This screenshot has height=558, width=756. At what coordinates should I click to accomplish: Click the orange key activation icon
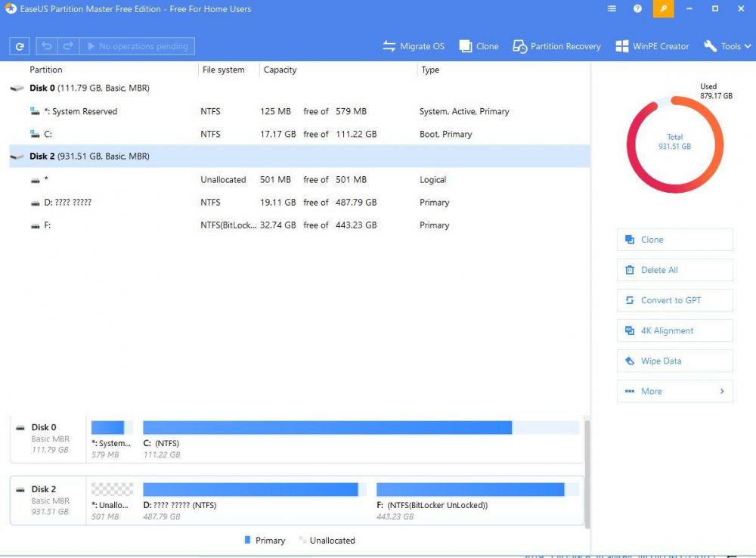pos(664,8)
